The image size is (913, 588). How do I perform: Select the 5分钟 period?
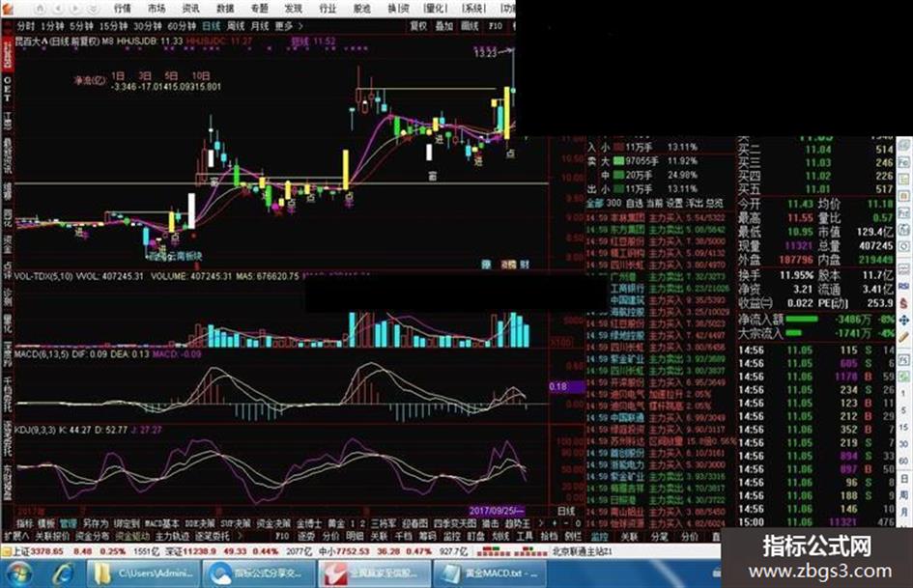click(x=81, y=26)
